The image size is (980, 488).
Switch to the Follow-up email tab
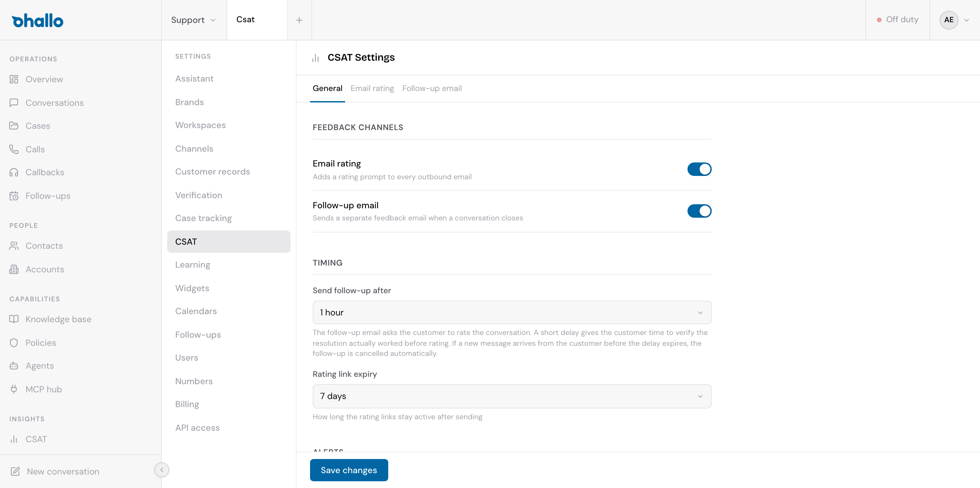(432, 88)
